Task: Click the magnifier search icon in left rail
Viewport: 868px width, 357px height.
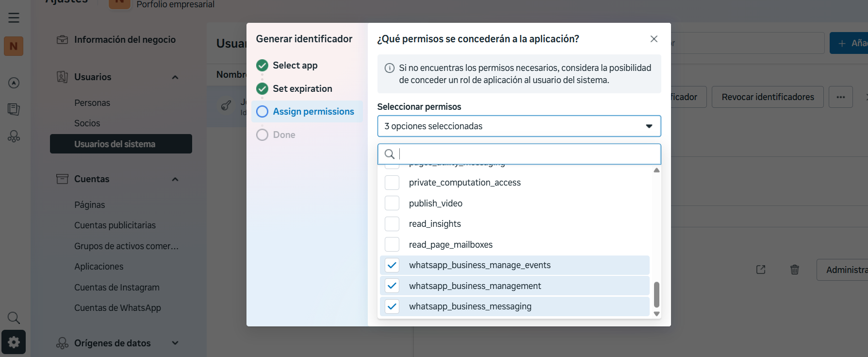Action: (14, 318)
